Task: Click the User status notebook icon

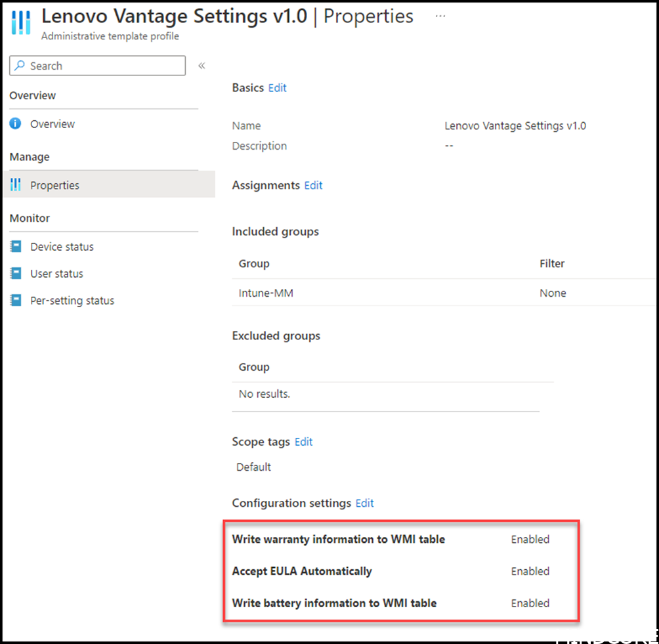Action: click(x=16, y=273)
